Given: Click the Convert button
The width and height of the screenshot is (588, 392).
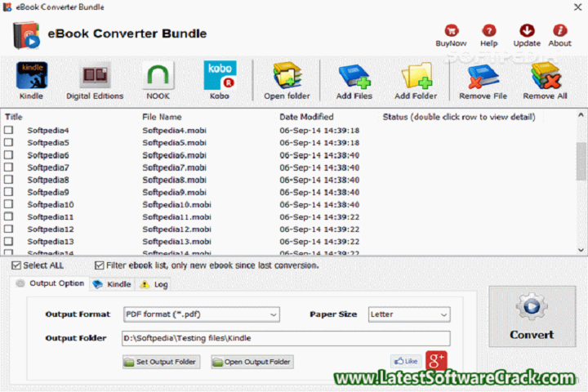Looking at the screenshot, I should (x=532, y=317).
